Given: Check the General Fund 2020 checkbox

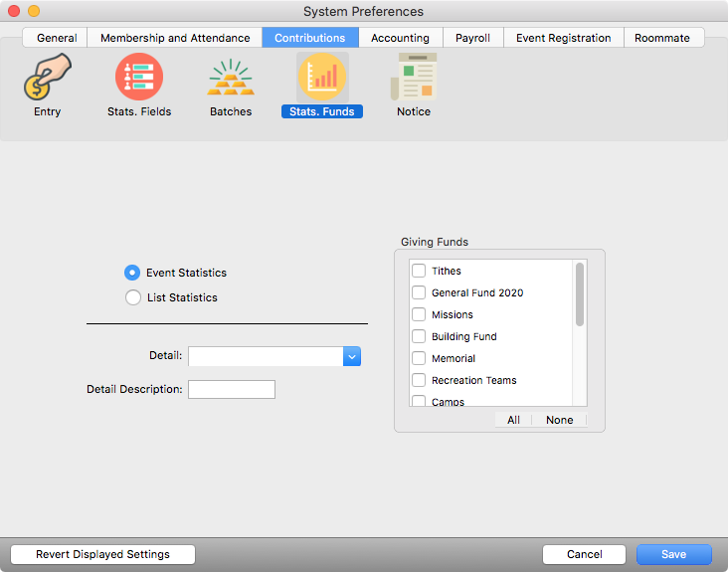Looking at the screenshot, I should 419,292.
